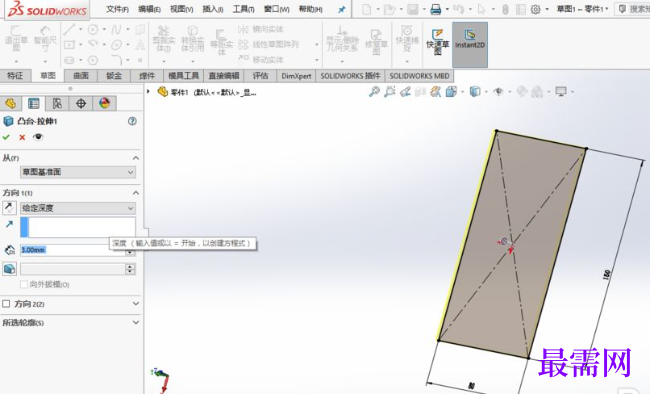
Task: Open the FeatureManager design tree tab
Action: tap(10, 103)
